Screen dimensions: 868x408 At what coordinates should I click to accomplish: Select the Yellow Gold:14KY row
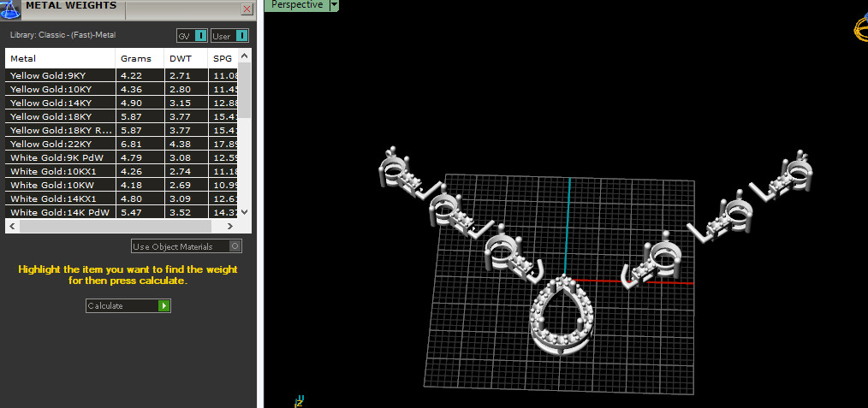[122, 103]
